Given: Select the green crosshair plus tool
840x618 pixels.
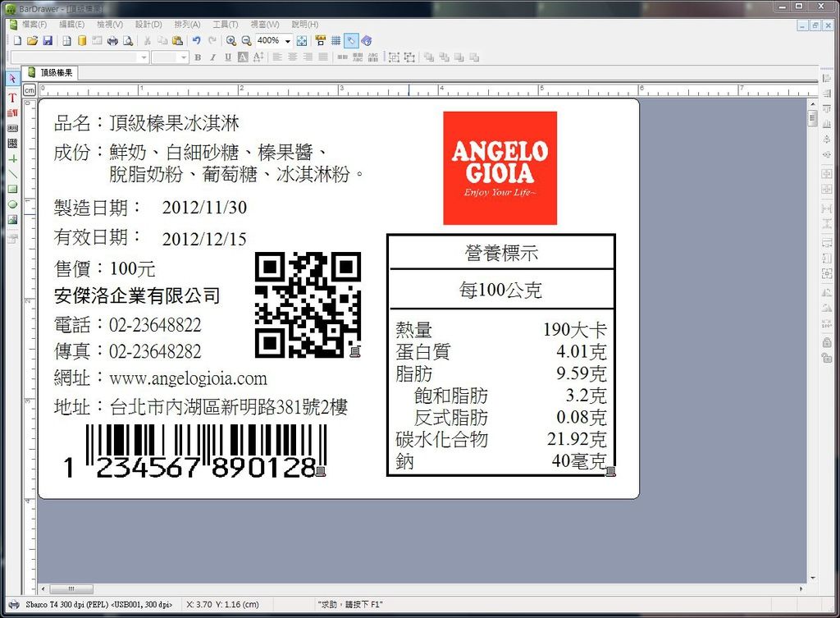Looking at the screenshot, I should coord(12,158).
